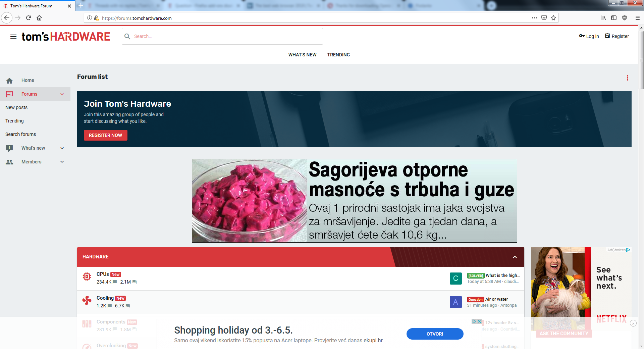Click the CPUs chip icon
Image resolution: width=644 pixels, height=349 pixels.
pyautogui.click(x=87, y=277)
